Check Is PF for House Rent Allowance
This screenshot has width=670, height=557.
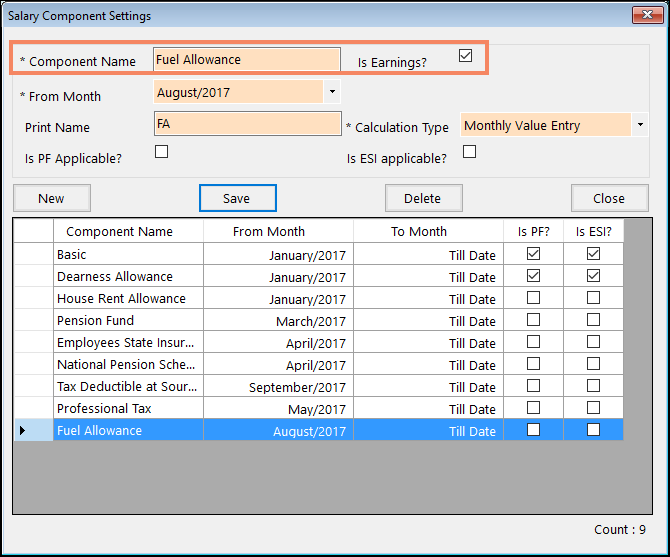[x=533, y=298]
